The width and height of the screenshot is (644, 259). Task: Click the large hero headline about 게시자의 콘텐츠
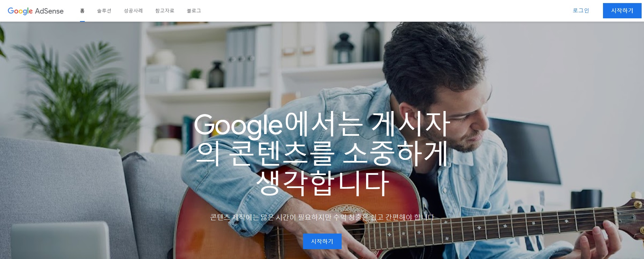point(322,154)
